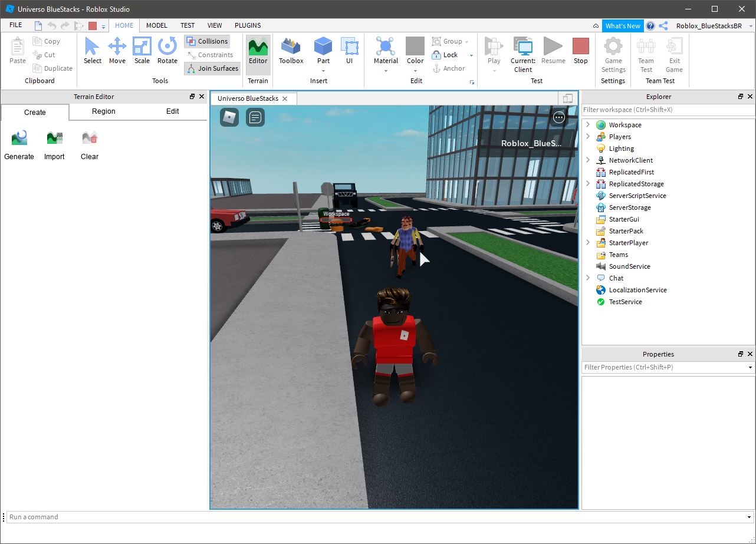
Task: Expand the NetworkClient tree node
Action: [587, 160]
